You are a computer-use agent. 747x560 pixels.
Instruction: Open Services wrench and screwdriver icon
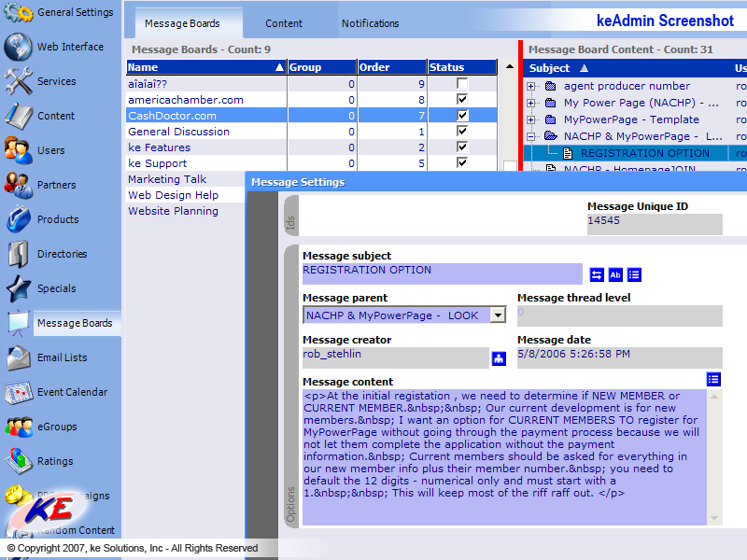[18, 81]
